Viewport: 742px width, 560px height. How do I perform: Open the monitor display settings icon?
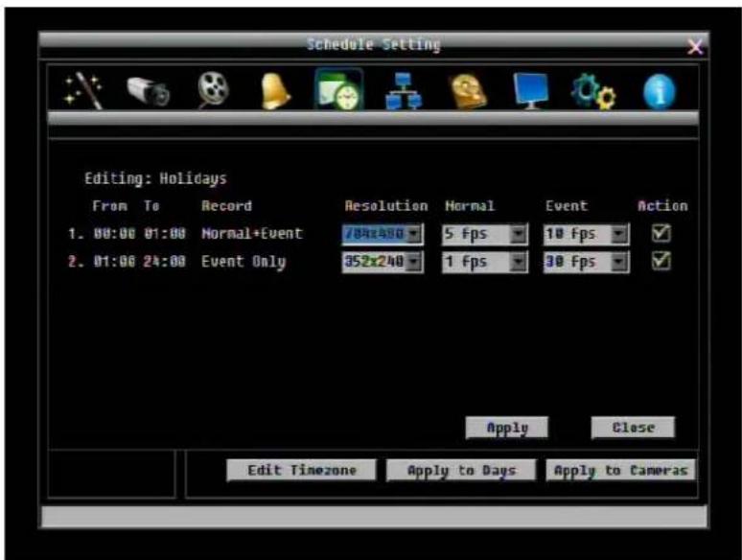pos(531,91)
